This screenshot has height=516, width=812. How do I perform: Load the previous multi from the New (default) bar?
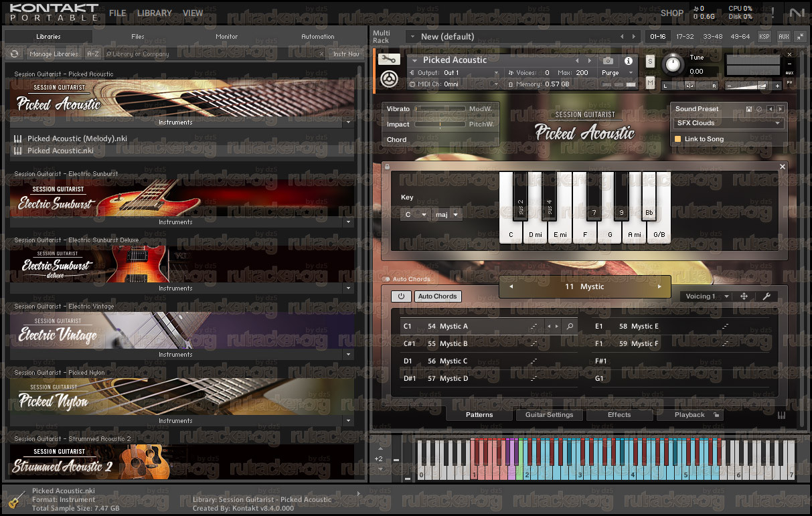pos(622,37)
